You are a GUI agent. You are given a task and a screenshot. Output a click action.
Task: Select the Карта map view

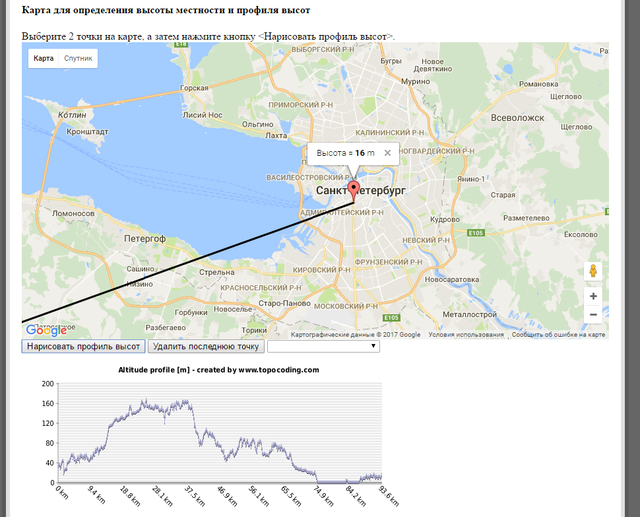[x=44, y=59]
